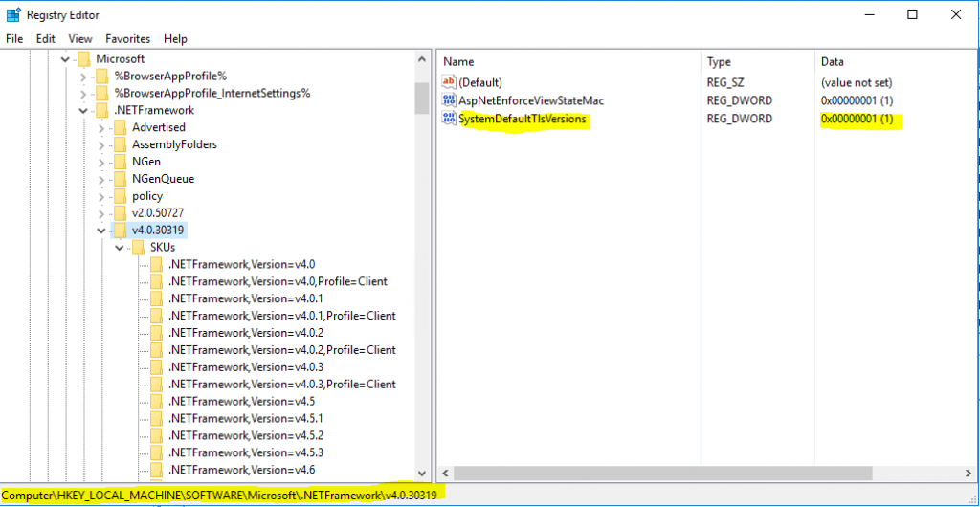Select the v4.0.30319 folder icon

tap(120, 231)
